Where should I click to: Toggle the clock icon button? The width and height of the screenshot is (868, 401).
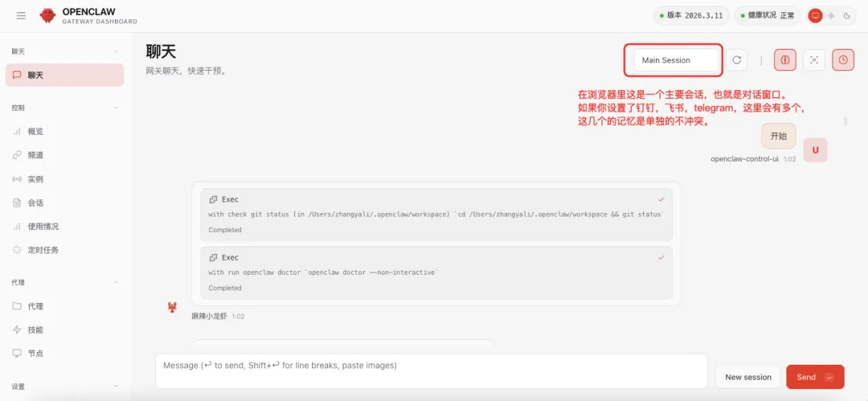[843, 59]
